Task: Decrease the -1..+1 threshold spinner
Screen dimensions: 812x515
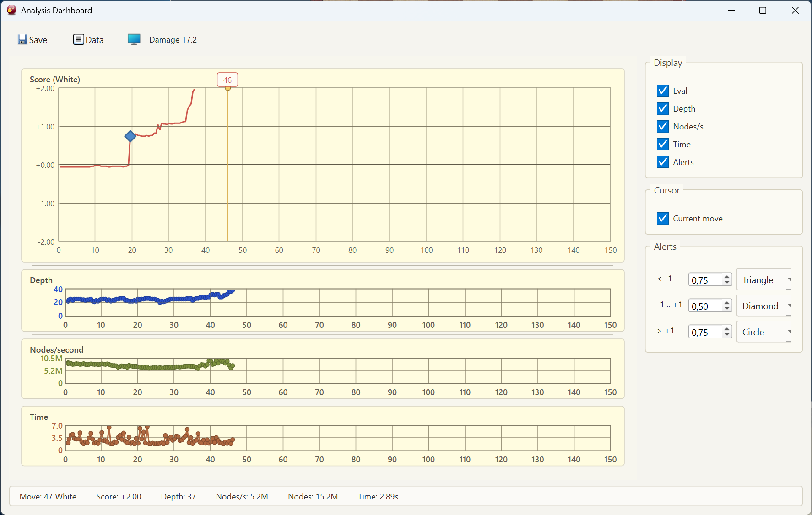Action: [727, 309]
